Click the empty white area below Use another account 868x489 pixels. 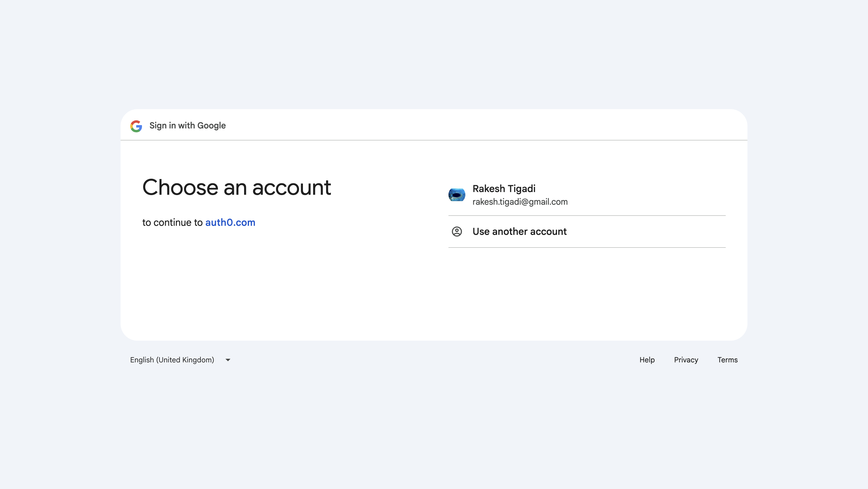(586, 293)
